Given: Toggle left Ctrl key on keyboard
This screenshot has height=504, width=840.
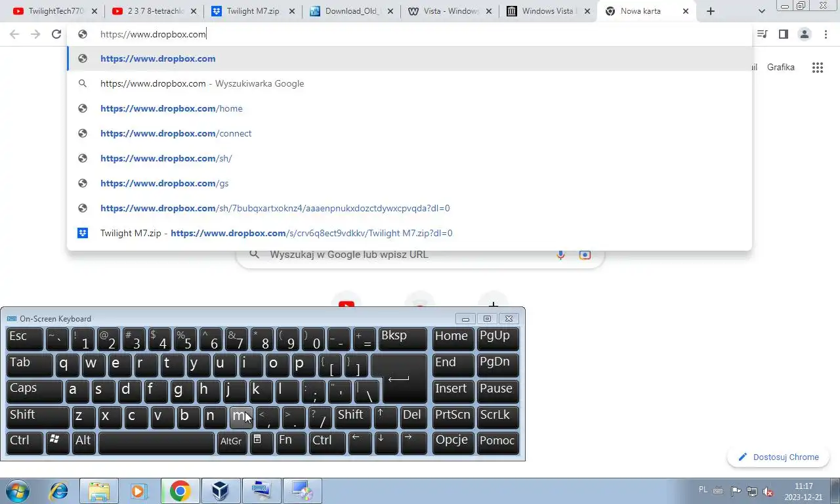Looking at the screenshot, I should pos(25,442).
